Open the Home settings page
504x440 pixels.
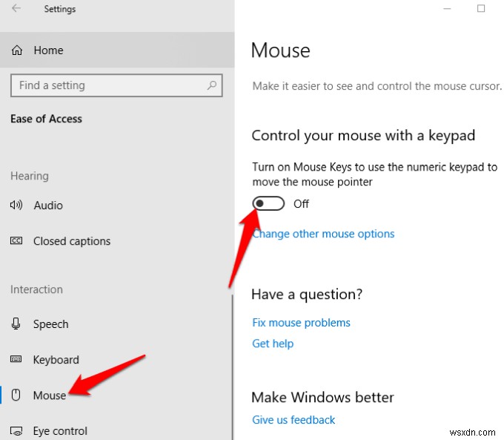[x=117, y=50]
